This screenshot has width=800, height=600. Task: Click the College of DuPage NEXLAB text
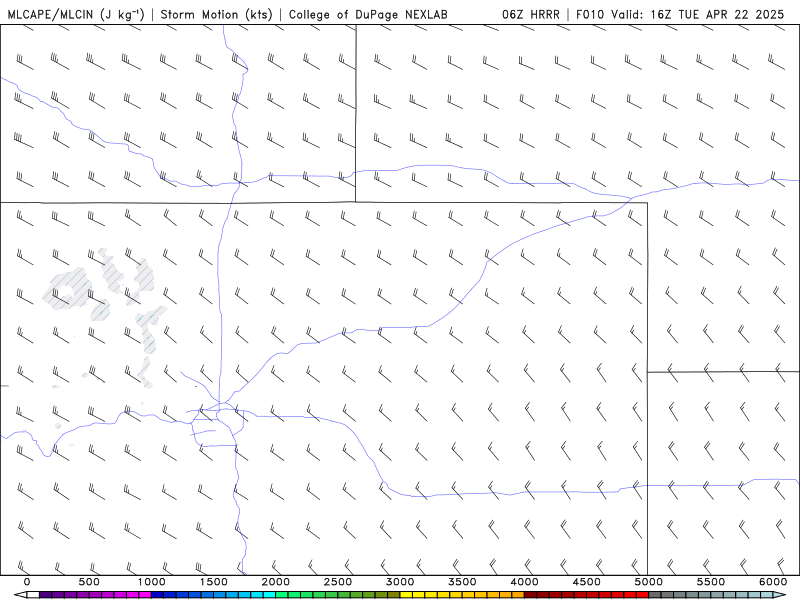click(x=368, y=14)
